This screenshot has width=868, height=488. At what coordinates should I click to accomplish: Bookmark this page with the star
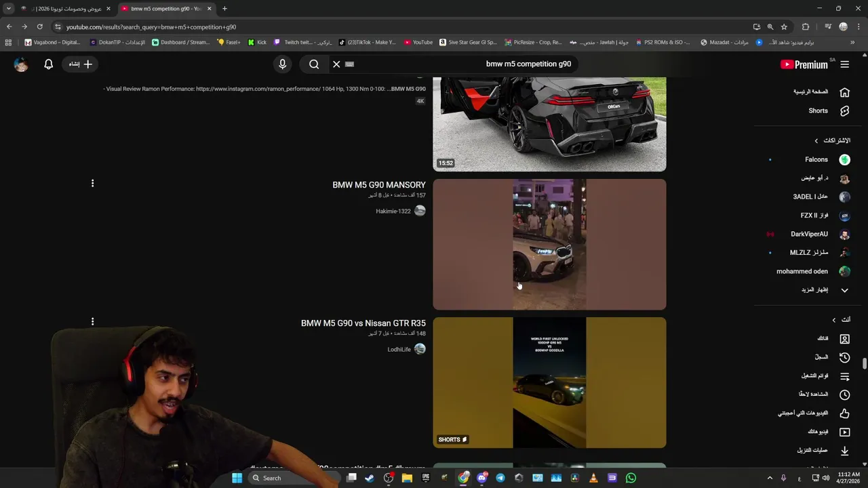pos(784,27)
